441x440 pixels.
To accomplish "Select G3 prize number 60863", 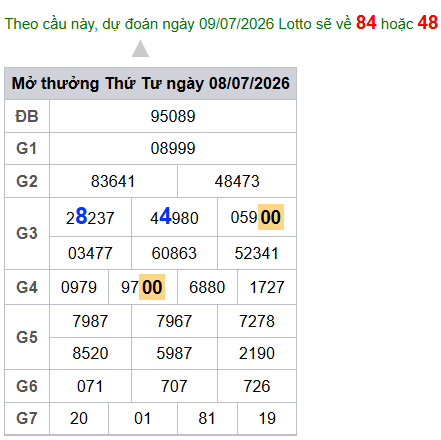I will 174,253.
